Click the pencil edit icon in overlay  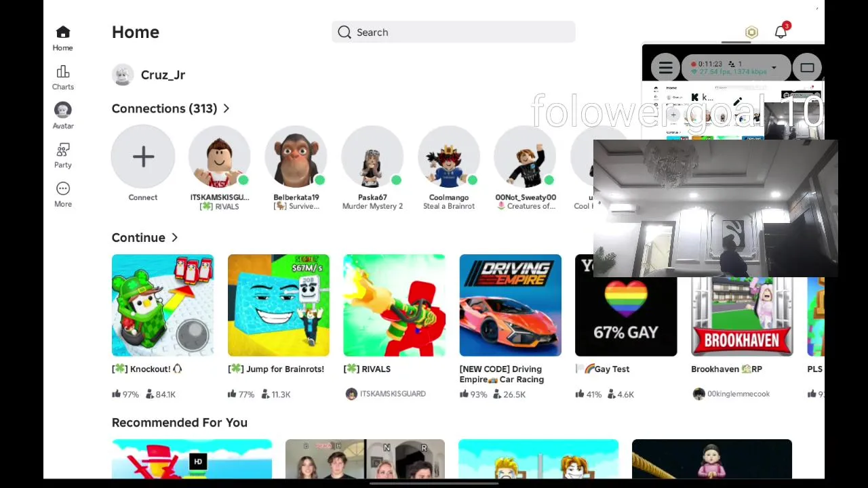[x=738, y=102]
